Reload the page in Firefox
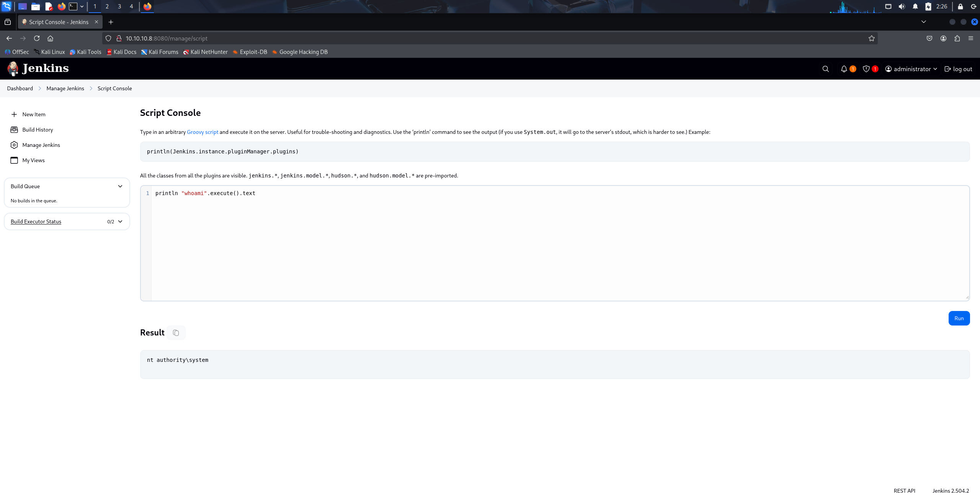 coord(37,38)
